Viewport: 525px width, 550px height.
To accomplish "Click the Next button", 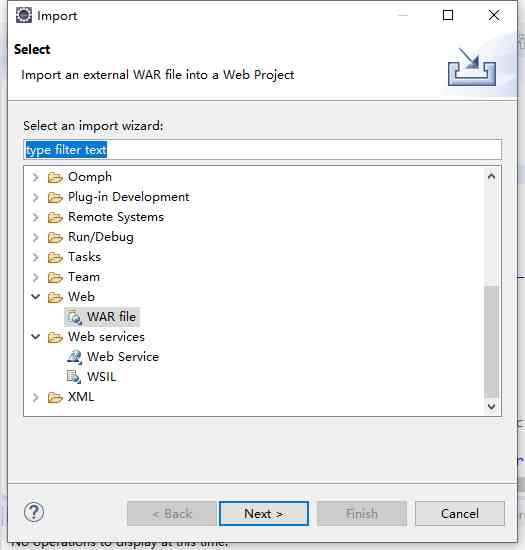I will tap(264, 514).
